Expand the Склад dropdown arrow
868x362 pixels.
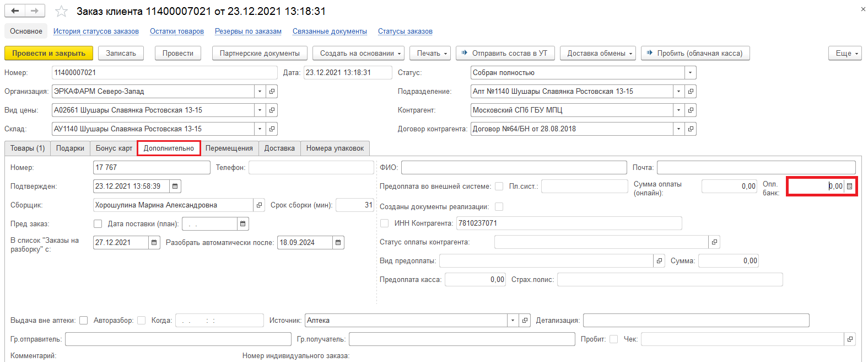(x=260, y=129)
